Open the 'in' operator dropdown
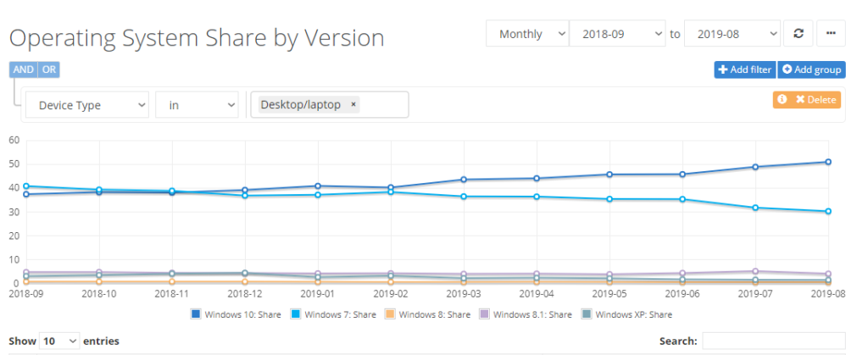 196,105
